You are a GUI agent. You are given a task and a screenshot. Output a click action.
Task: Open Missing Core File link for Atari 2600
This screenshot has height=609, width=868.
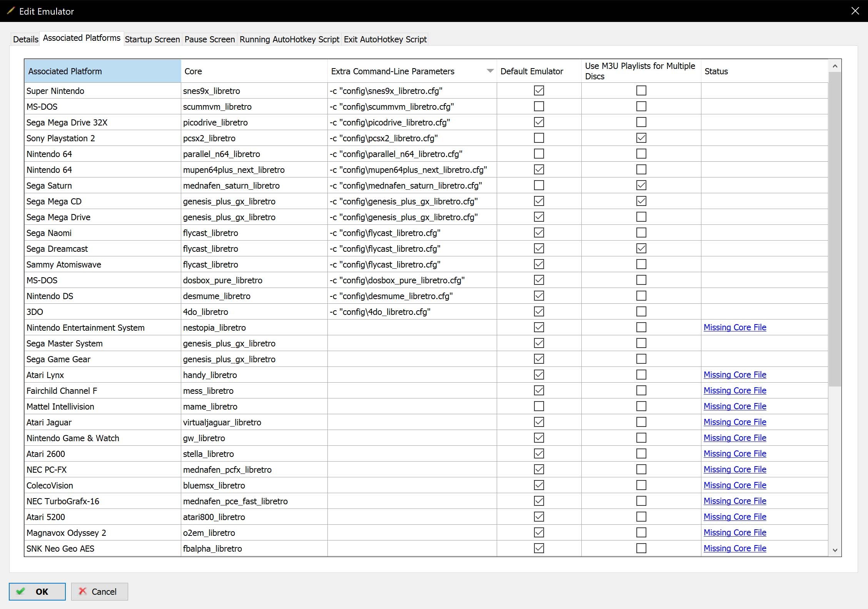(x=735, y=453)
